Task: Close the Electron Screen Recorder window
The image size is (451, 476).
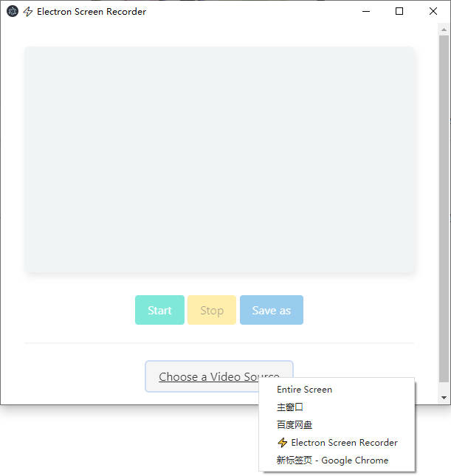Action: click(x=433, y=12)
